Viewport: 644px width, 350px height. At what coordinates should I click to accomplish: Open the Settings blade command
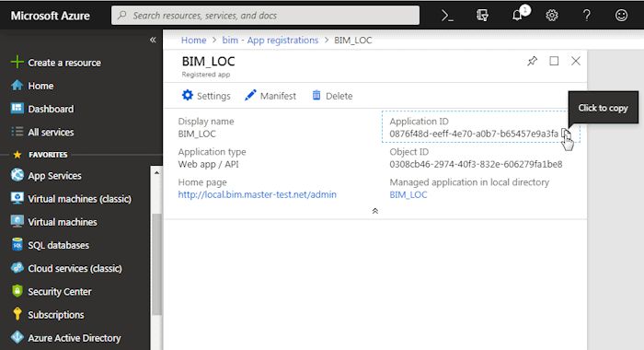pos(213,96)
